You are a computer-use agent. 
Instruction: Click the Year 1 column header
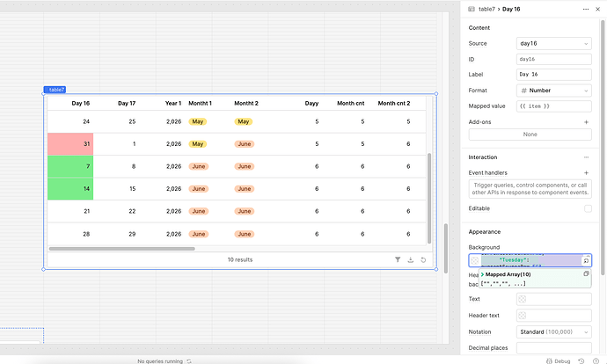[173, 103]
